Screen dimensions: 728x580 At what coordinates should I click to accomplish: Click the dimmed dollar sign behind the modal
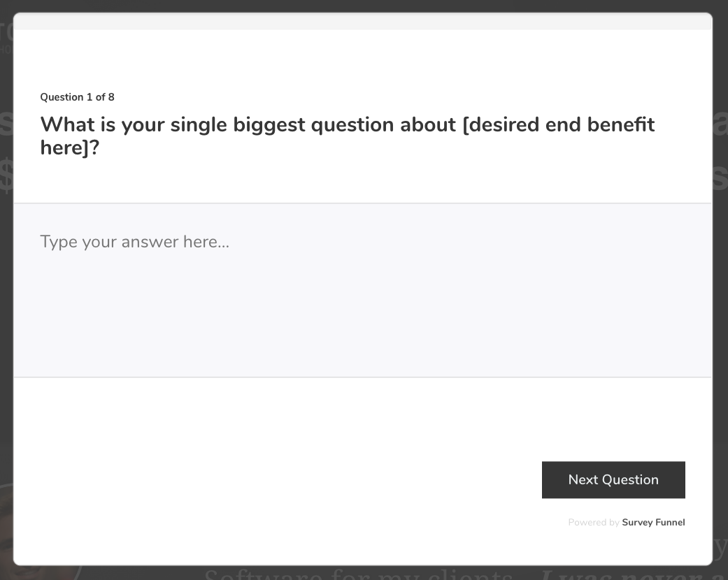point(6,176)
